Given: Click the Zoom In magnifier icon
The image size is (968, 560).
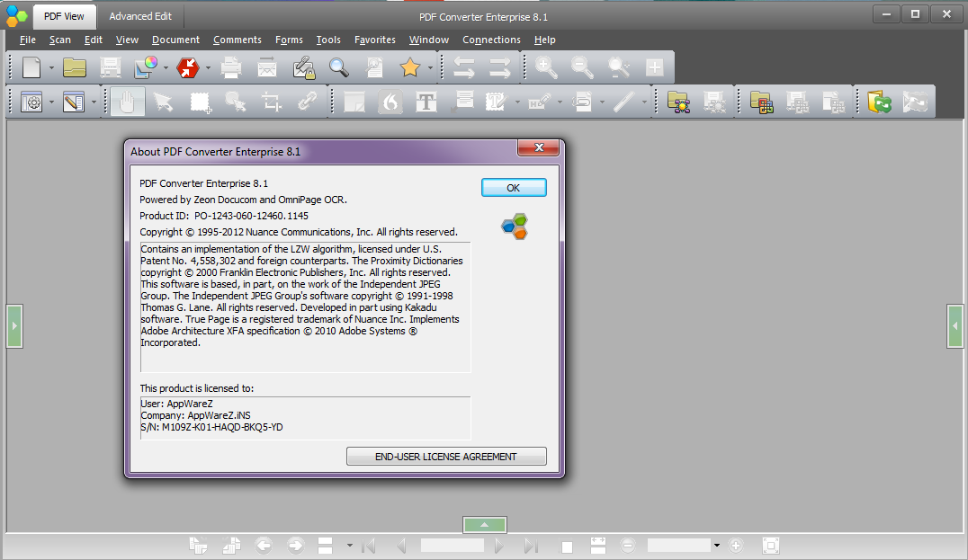Looking at the screenshot, I should tap(546, 67).
